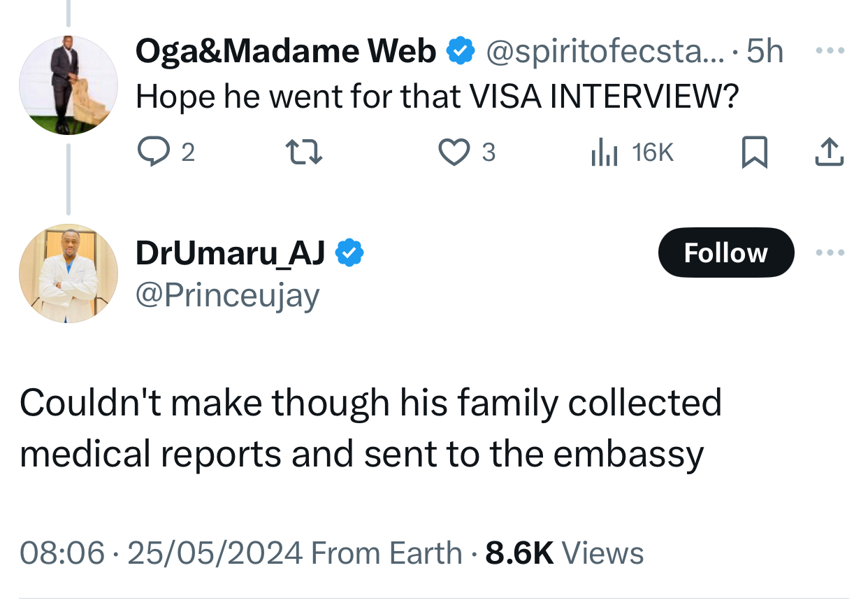Image resolution: width=868 pixels, height=605 pixels.
Task: Open the @Princeujay handle
Action: 227,296
